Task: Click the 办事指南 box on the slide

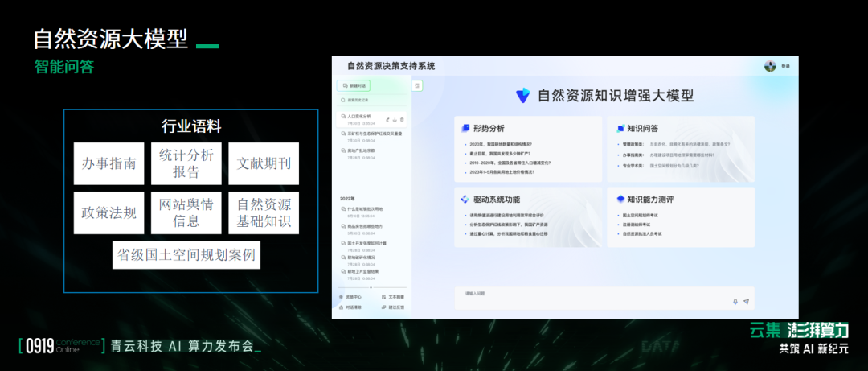Action: coord(108,163)
